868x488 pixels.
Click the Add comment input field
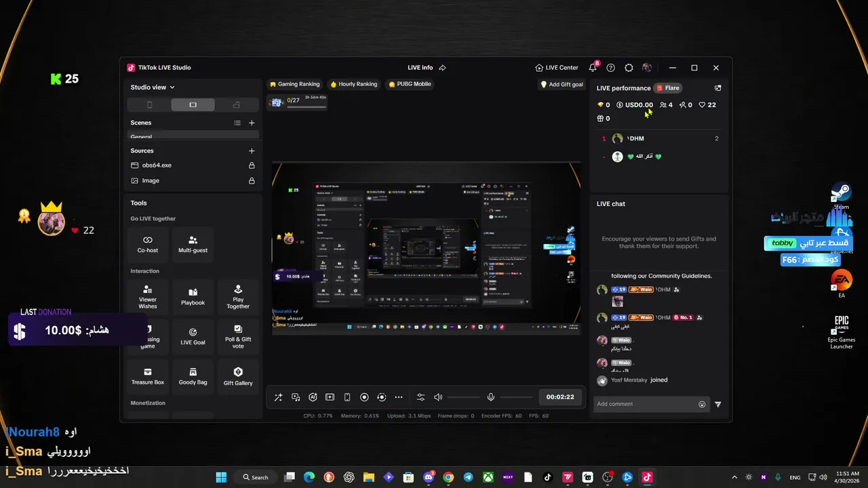click(x=644, y=404)
